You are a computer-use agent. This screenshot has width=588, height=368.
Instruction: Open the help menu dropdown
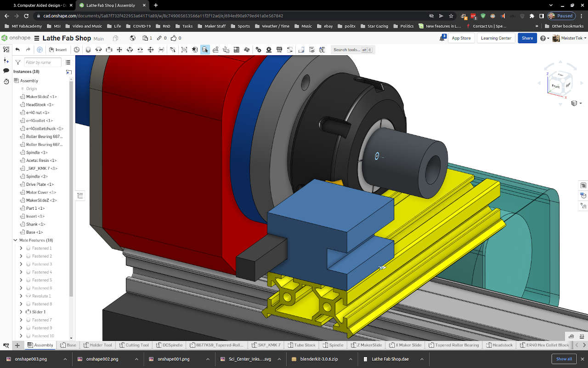point(545,38)
